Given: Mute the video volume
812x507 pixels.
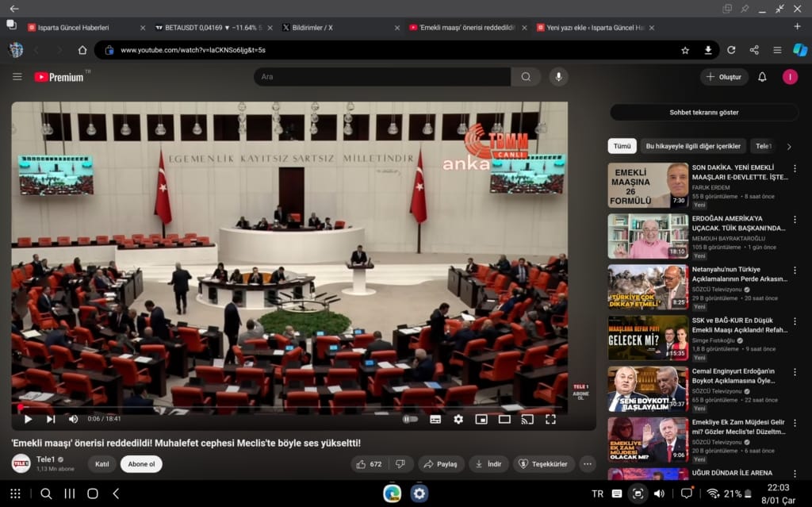Looking at the screenshot, I should 73,419.
